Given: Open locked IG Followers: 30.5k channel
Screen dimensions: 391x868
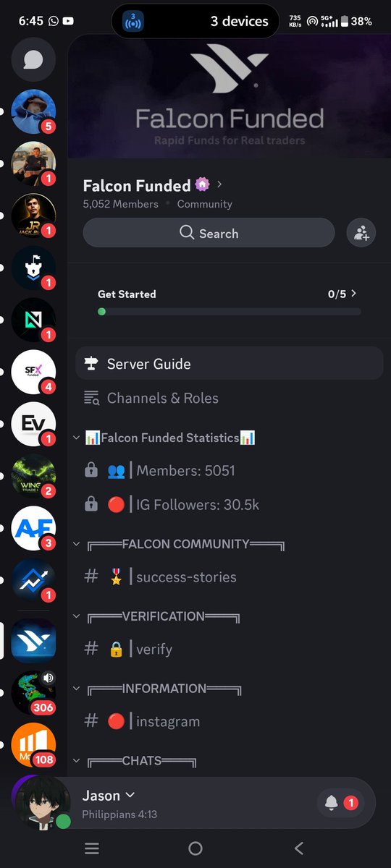Looking at the screenshot, I should click(x=229, y=505).
